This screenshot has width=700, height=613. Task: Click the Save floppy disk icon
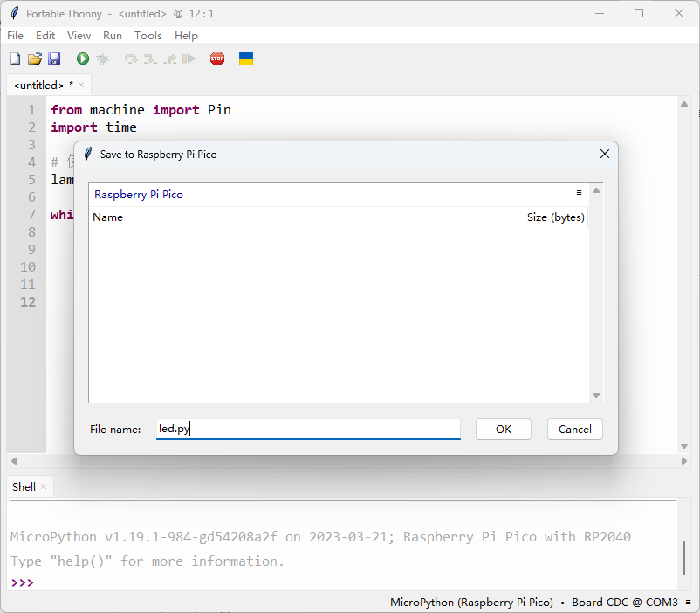pyautogui.click(x=54, y=59)
